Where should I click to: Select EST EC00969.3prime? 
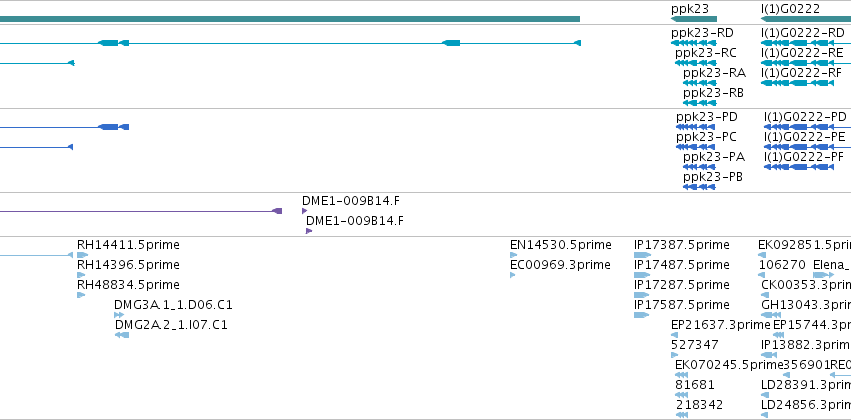point(561,265)
